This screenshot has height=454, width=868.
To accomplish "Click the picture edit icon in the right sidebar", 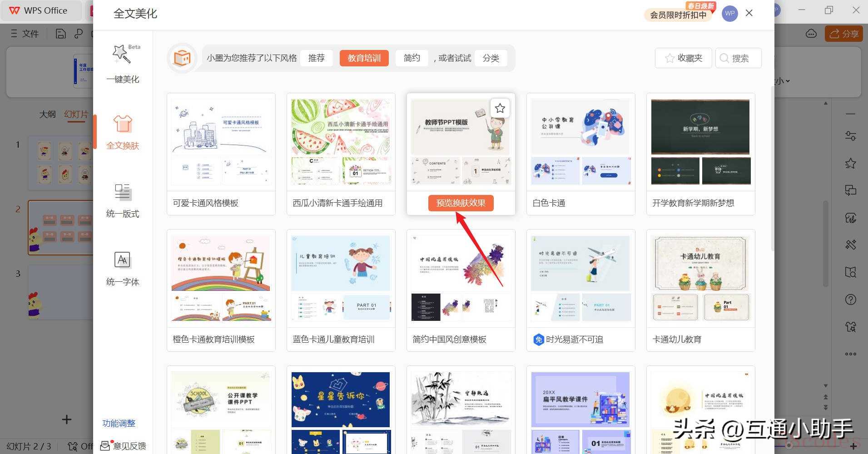I will tap(851, 218).
